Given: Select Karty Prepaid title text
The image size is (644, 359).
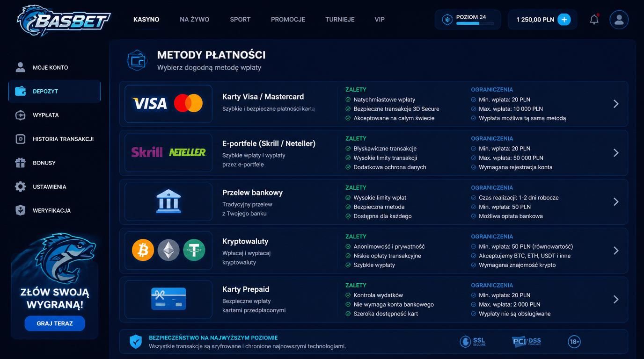Looking at the screenshot, I should coord(246,289).
